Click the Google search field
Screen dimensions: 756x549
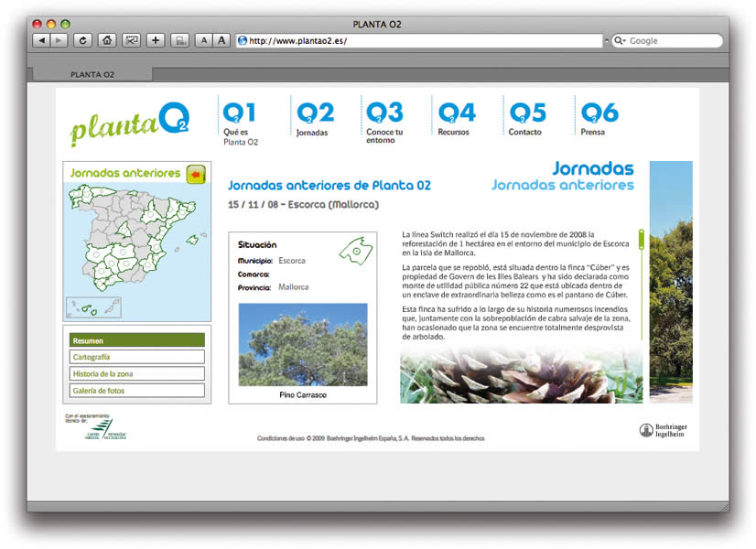click(667, 41)
